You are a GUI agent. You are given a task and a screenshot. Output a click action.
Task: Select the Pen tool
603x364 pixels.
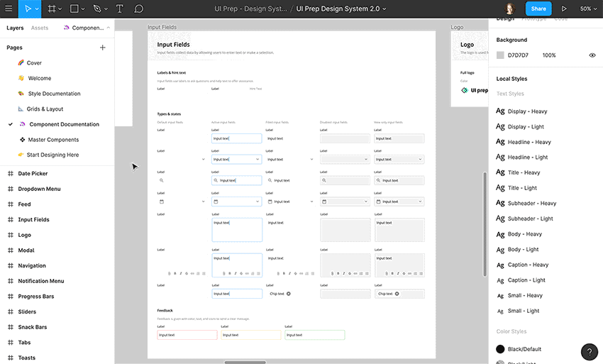coord(97,9)
